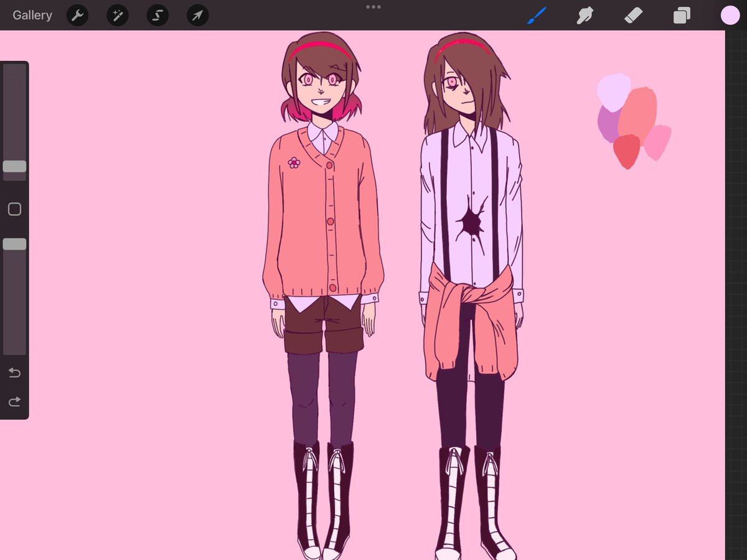The image size is (747, 560).
Task: Open the Adjustments magic wand menu
Action: [x=117, y=16]
